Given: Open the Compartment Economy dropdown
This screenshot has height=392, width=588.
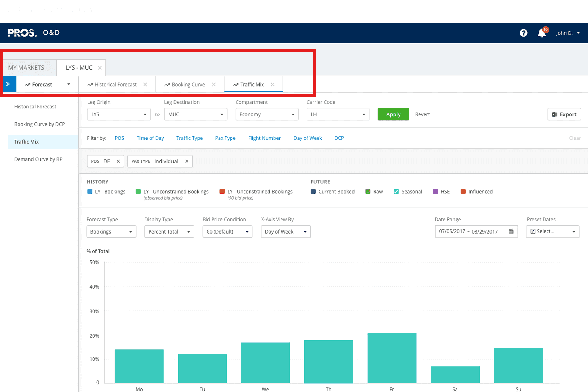Looking at the screenshot, I should 267,114.
